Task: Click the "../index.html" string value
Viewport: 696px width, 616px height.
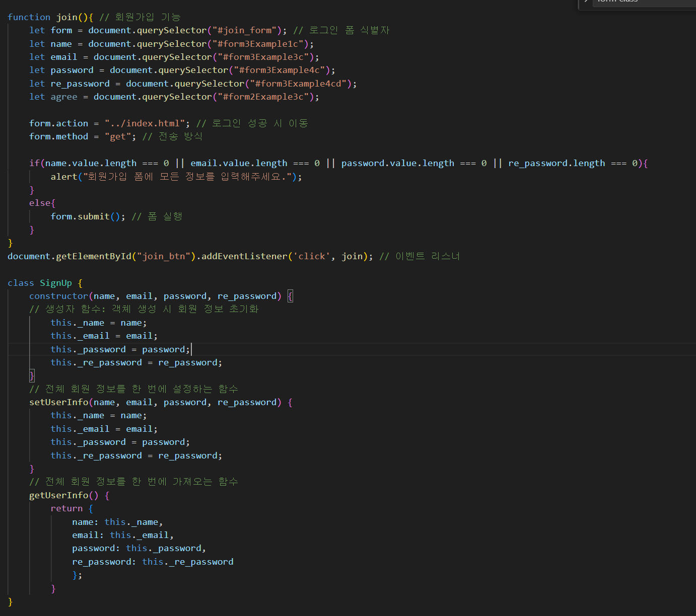Action: [145, 123]
